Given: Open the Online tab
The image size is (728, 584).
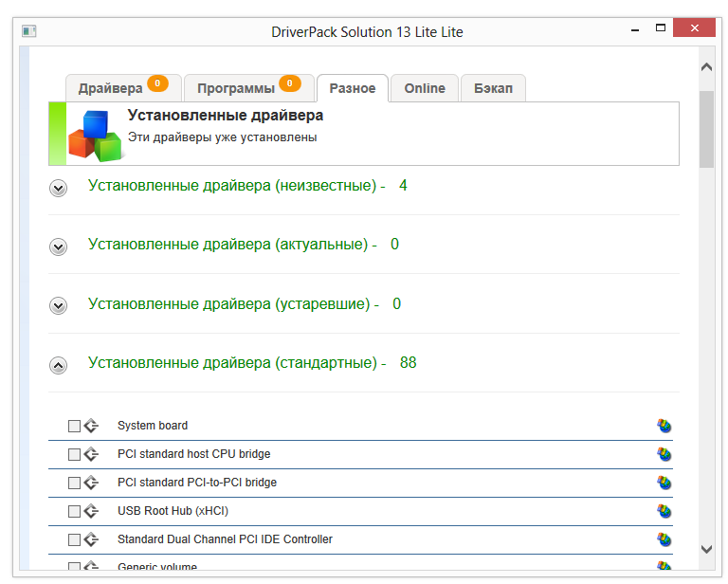Looking at the screenshot, I should (425, 88).
